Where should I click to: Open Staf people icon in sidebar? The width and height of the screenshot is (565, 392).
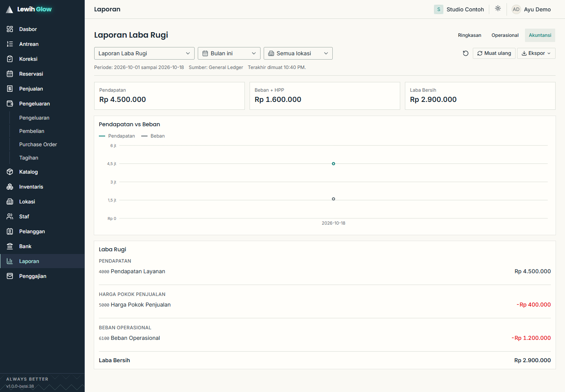click(10, 216)
